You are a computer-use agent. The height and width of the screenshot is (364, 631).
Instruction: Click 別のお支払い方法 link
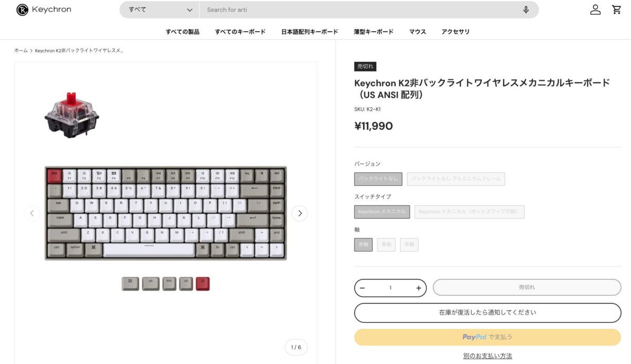[x=487, y=356]
